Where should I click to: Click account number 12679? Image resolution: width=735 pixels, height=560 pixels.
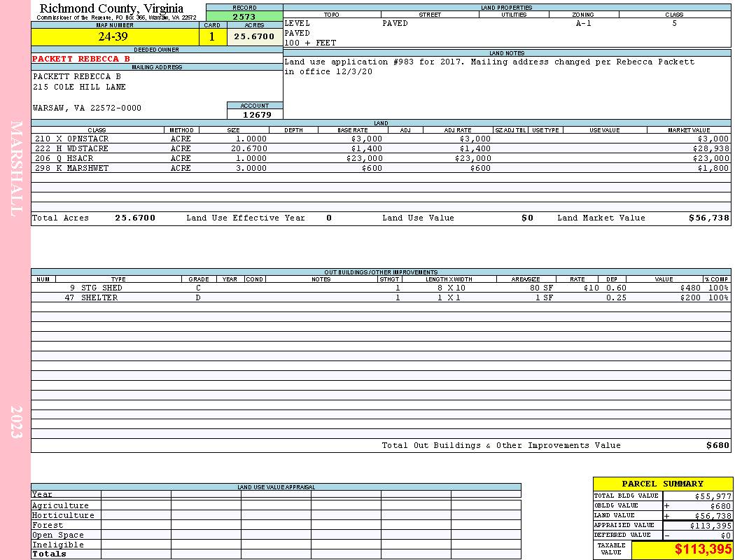(257, 115)
